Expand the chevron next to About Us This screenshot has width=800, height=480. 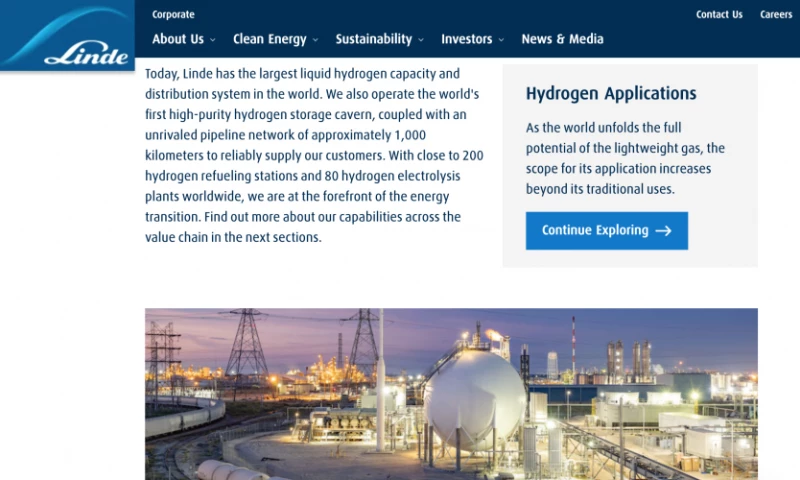pos(213,40)
